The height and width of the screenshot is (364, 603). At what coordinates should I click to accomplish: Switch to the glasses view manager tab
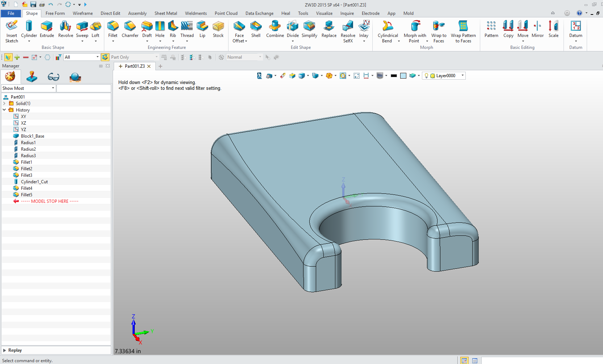click(x=54, y=77)
